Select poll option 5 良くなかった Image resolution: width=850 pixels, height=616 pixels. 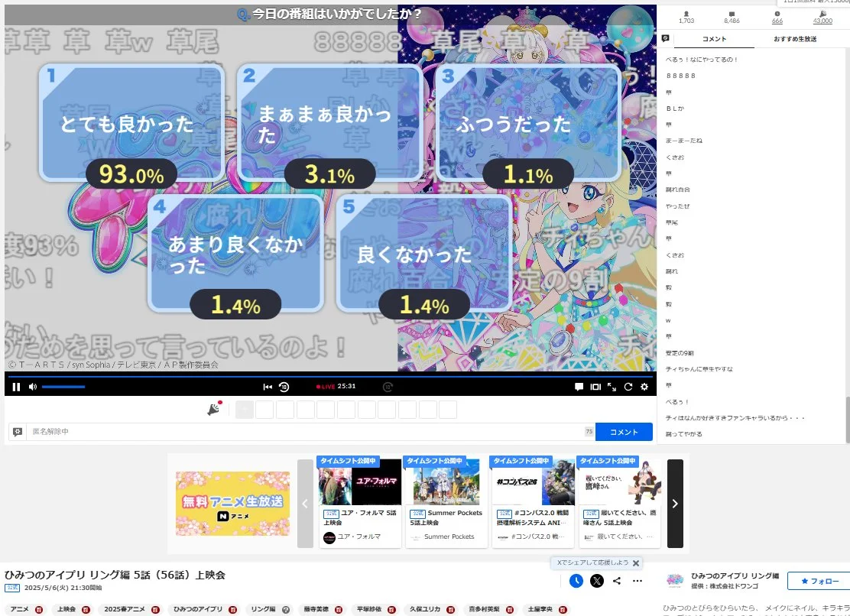coord(424,254)
